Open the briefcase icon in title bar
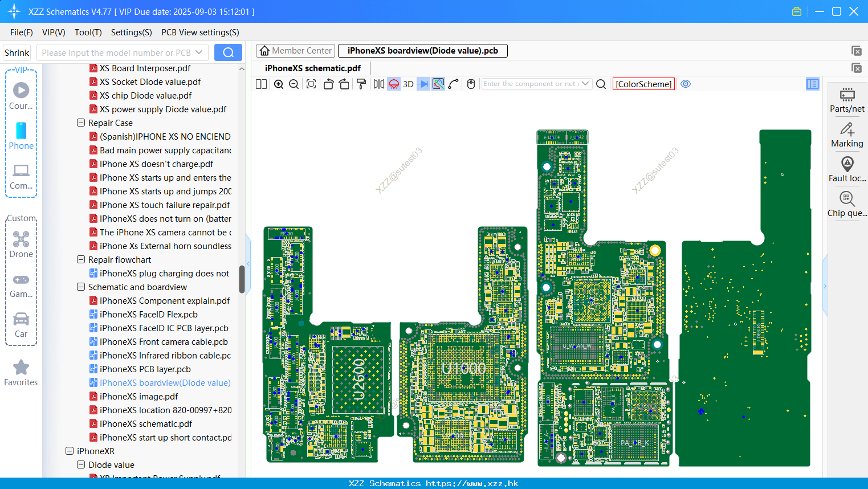Viewport: 868px width, 489px height. (797, 11)
